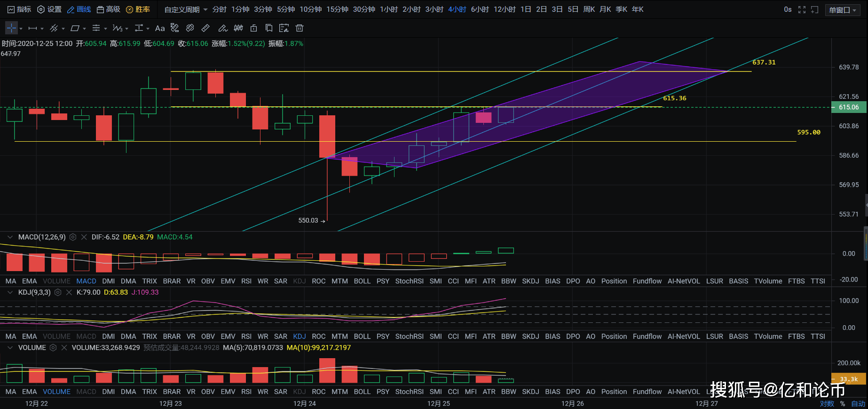Switch to 周K weekly chart

click(589, 9)
